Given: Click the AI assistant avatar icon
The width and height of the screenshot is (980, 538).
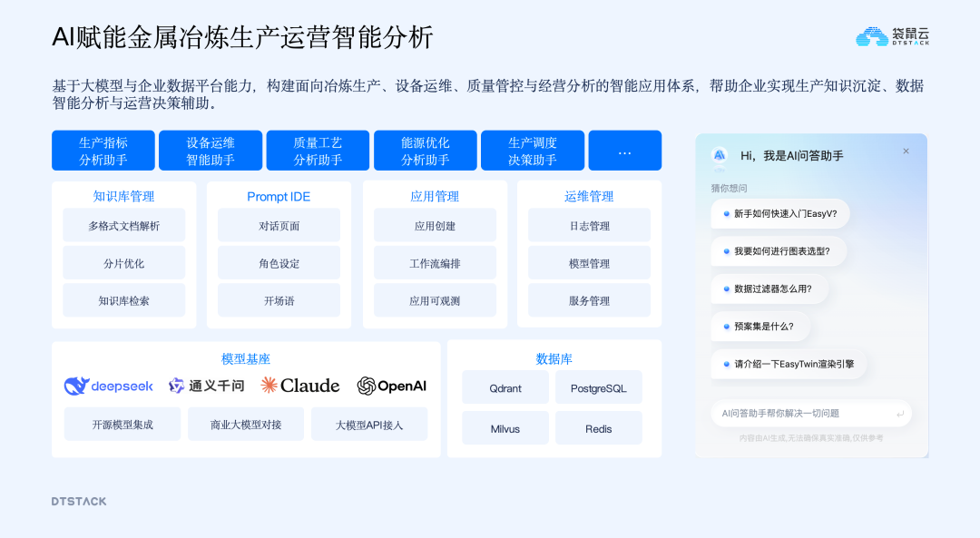Looking at the screenshot, I should pos(720,155).
